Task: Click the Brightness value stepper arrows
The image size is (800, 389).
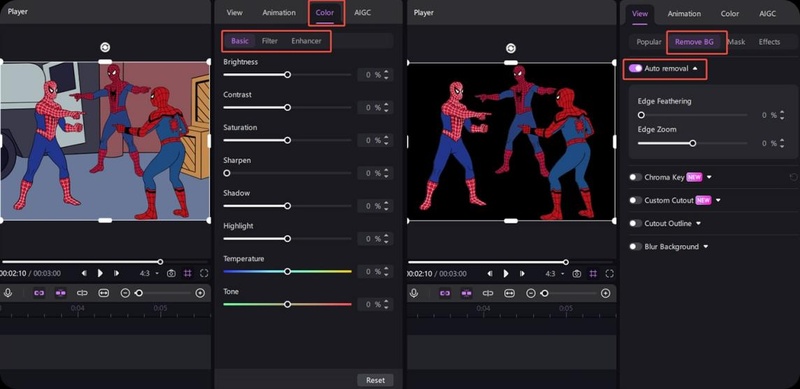Action: [386, 75]
